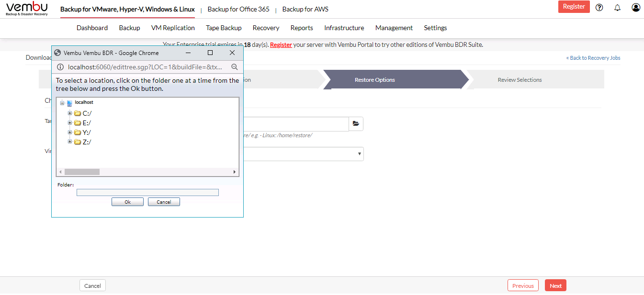
Task: Open the user account profile icon
Action: coord(636,7)
